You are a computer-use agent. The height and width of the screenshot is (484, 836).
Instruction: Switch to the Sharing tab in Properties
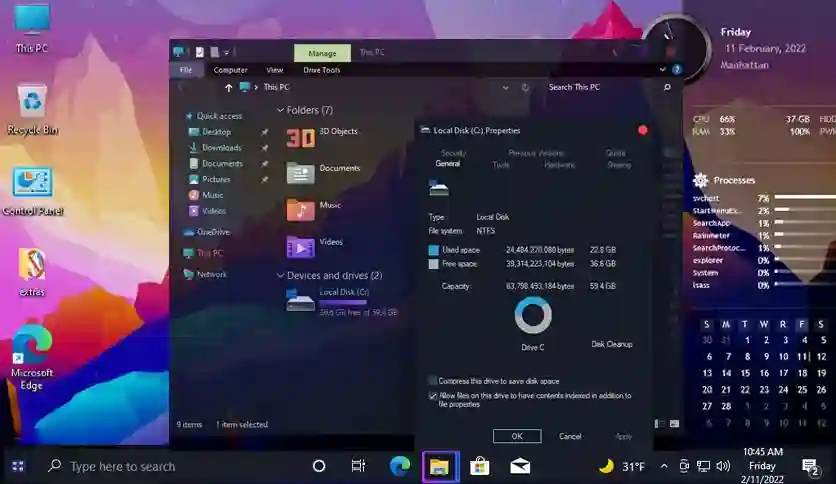pos(619,165)
